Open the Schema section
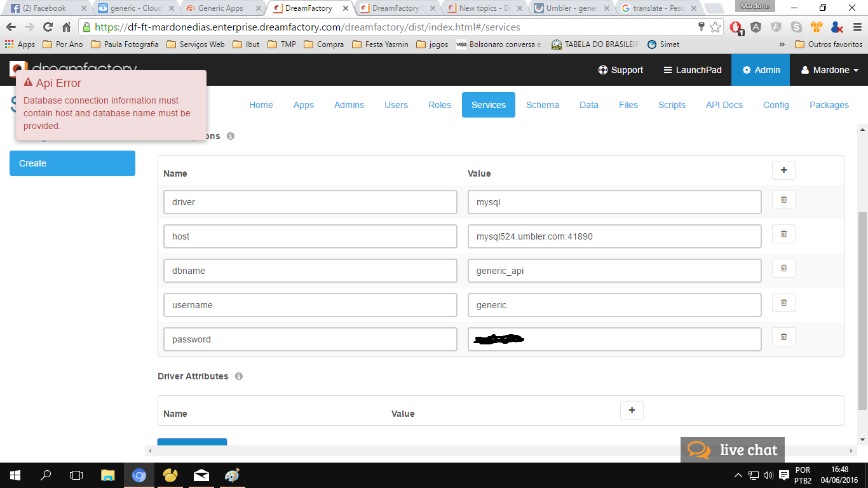The image size is (868, 488). (543, 105)
